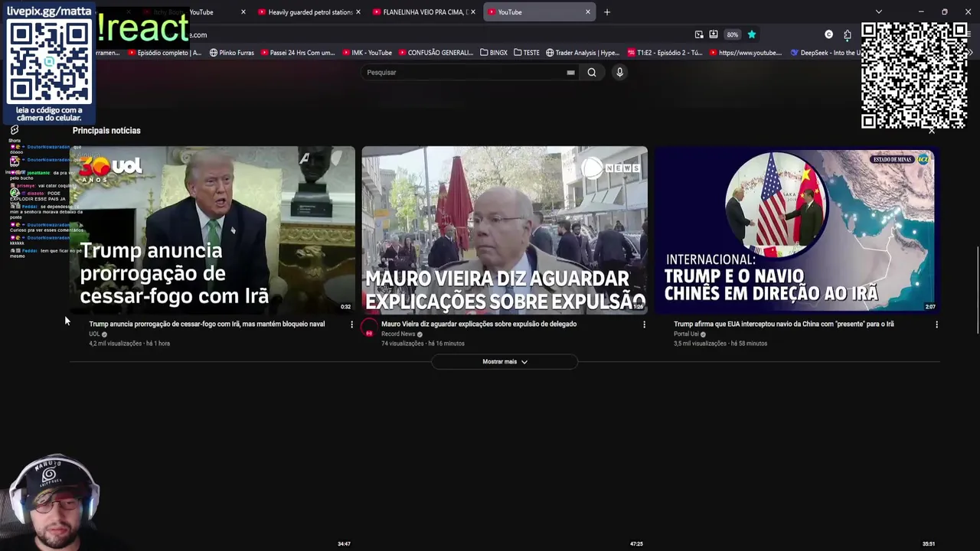Click the bookmark star icon in address bar

[752, 34]
